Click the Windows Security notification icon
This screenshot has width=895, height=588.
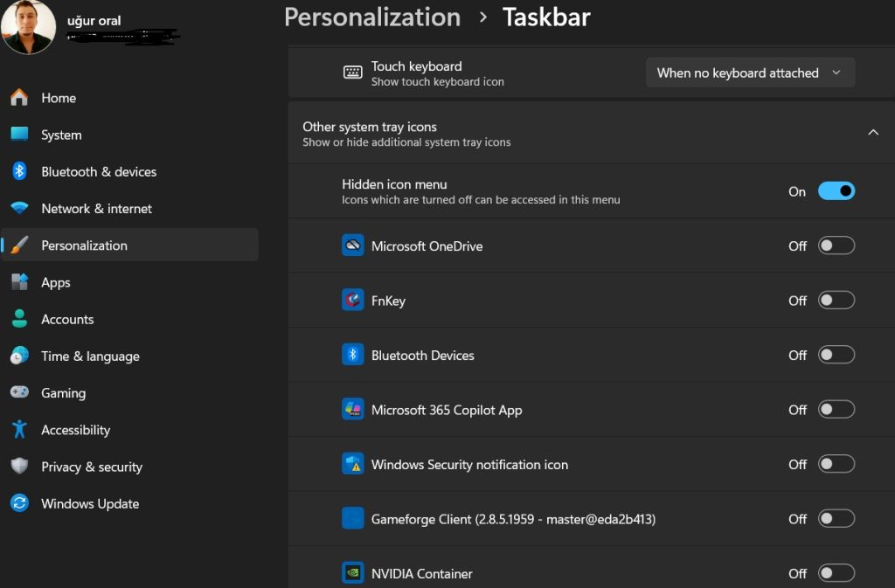pos(353,464)
